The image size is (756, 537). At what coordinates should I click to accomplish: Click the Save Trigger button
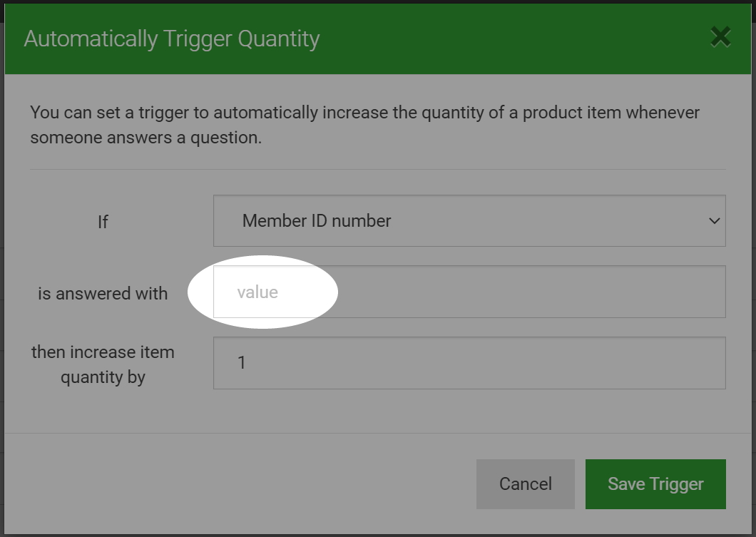point(655,484)
